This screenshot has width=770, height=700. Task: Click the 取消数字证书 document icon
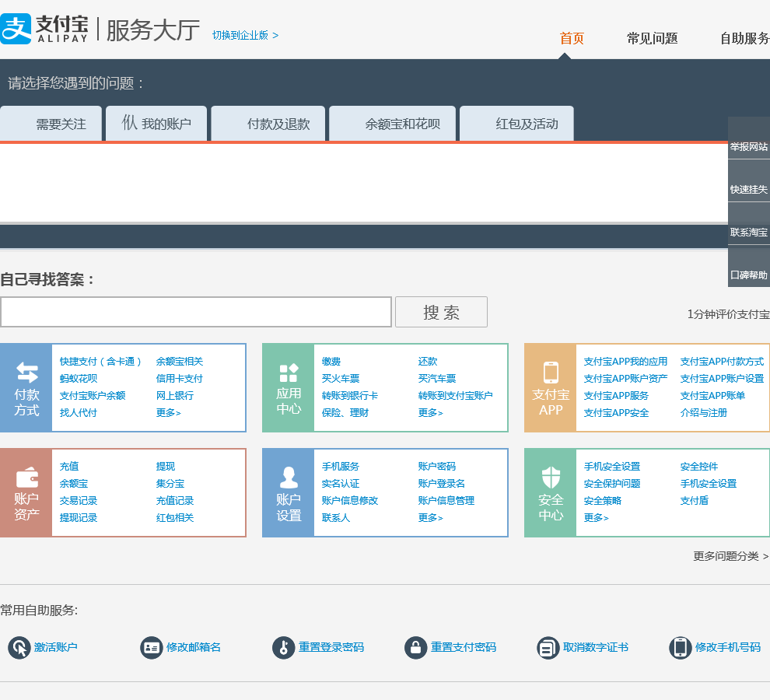(548, 647)
